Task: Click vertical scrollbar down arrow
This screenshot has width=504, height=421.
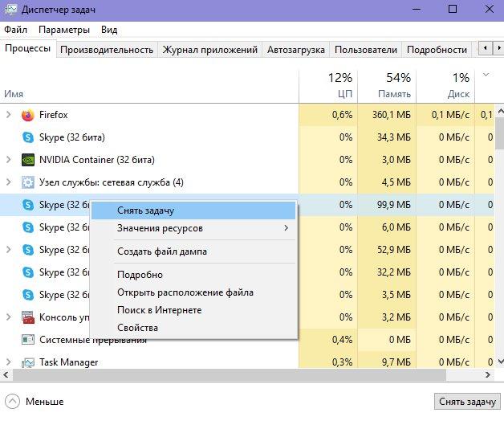Action: tap(500, 362)
